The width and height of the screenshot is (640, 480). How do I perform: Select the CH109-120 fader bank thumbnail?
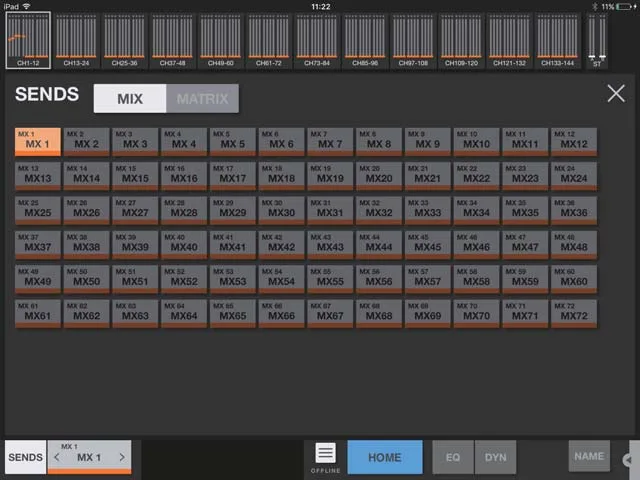click(462, 40)
